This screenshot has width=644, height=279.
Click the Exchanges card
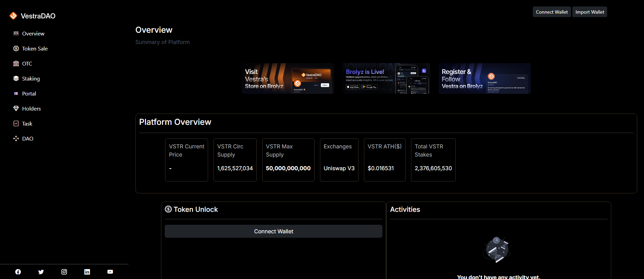coord(339,160)
